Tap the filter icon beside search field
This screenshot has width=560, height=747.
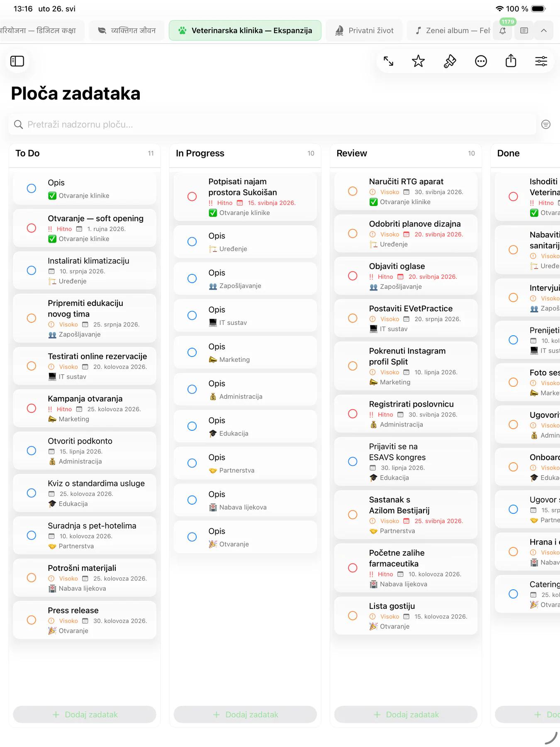(546, 124)
